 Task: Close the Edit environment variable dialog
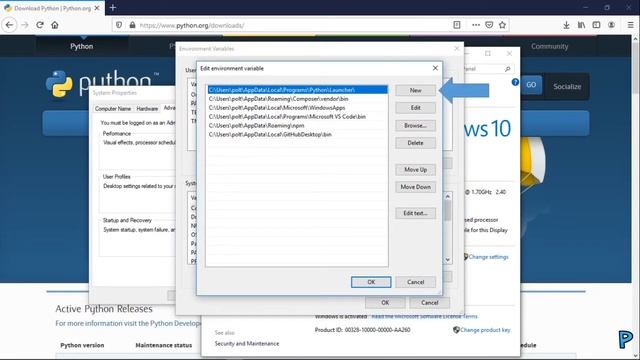[x=435, y=68]
